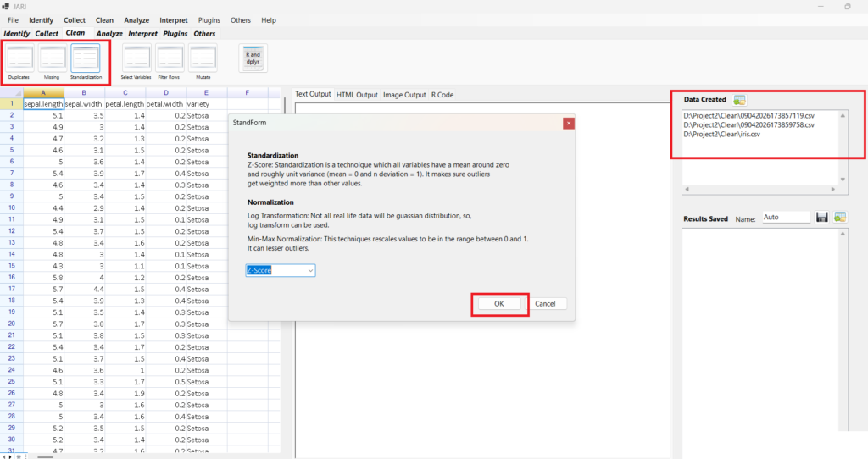The image size is (868, 459).
Task: Open the R and dplyr tool
Action: (253, 58)
